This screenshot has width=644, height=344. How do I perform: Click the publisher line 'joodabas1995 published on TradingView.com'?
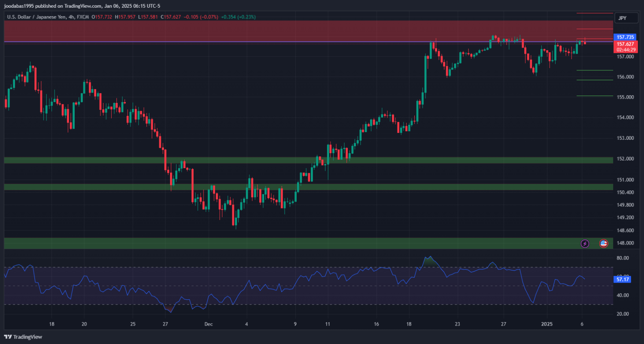coord(53,6)
